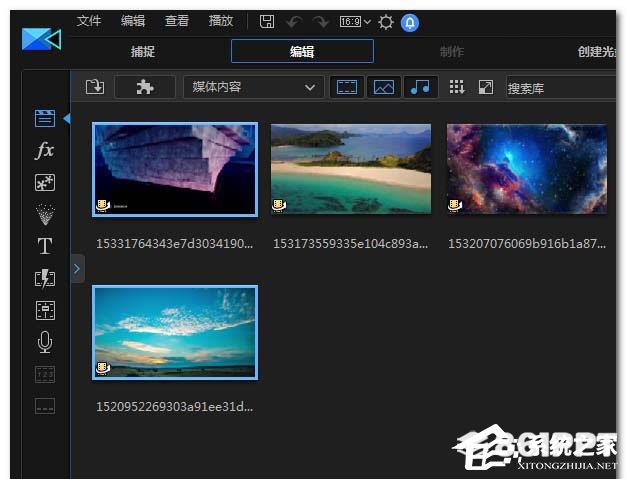Click file name 153207076069b916b1a87...
627x479 pixels.
pyautogui.click(x=527, y=243)
